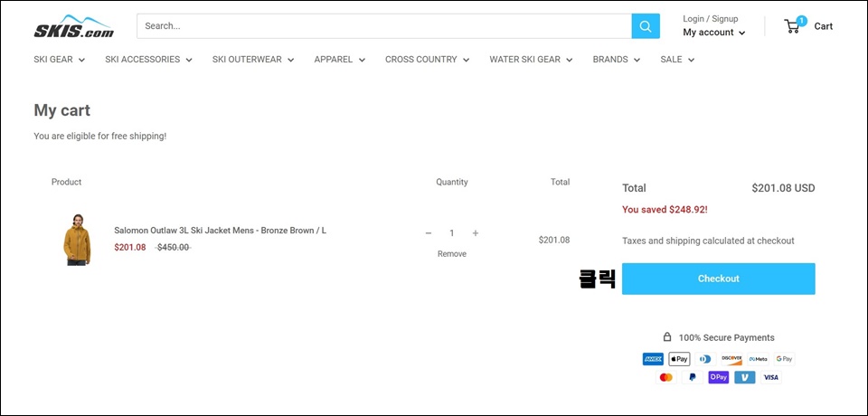868x416 pixels.
Task: Open the Salomon Outlaw 3L Ski Jacket link
Action: pyautogui.click(x=221, y=230)
